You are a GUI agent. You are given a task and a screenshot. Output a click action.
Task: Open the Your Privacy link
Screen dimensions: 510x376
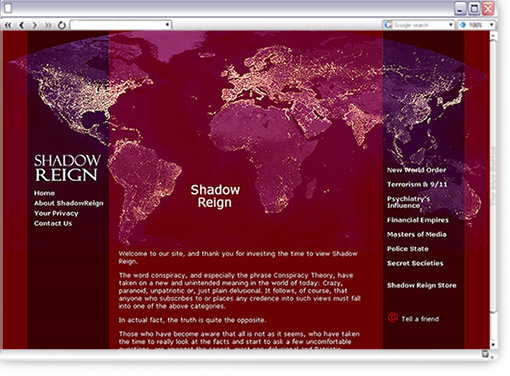(56, 213)
